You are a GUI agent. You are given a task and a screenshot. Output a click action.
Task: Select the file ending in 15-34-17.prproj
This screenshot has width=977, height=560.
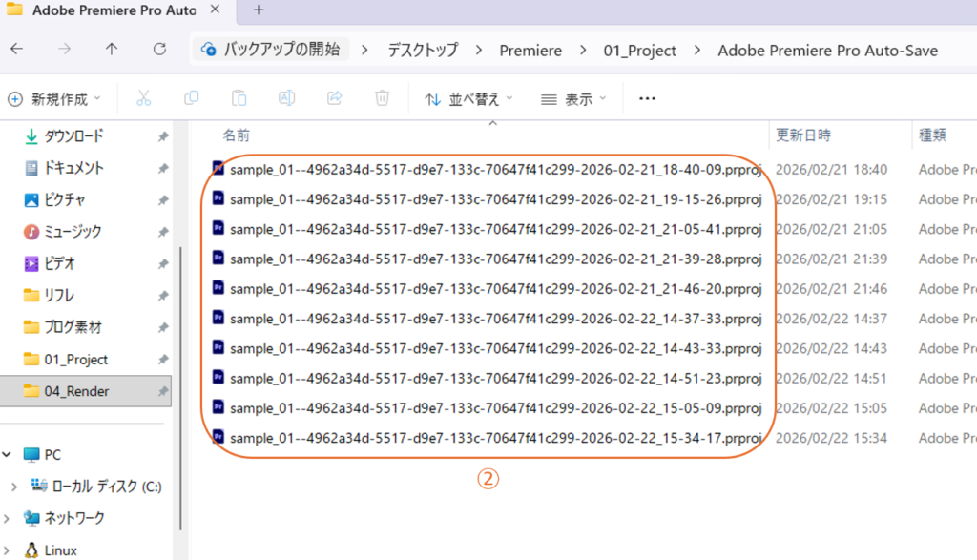[495, 439]
